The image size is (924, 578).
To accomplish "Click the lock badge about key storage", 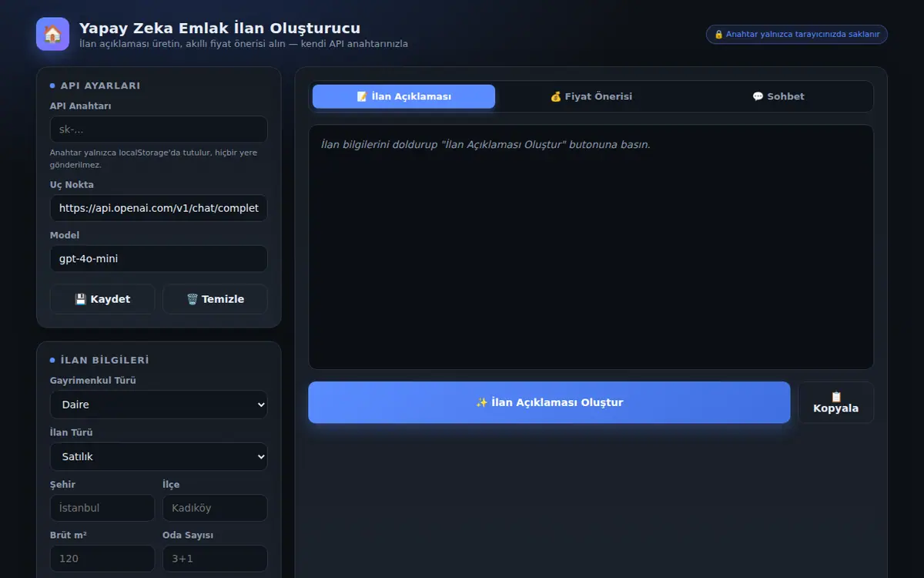I will pos(797,34).
